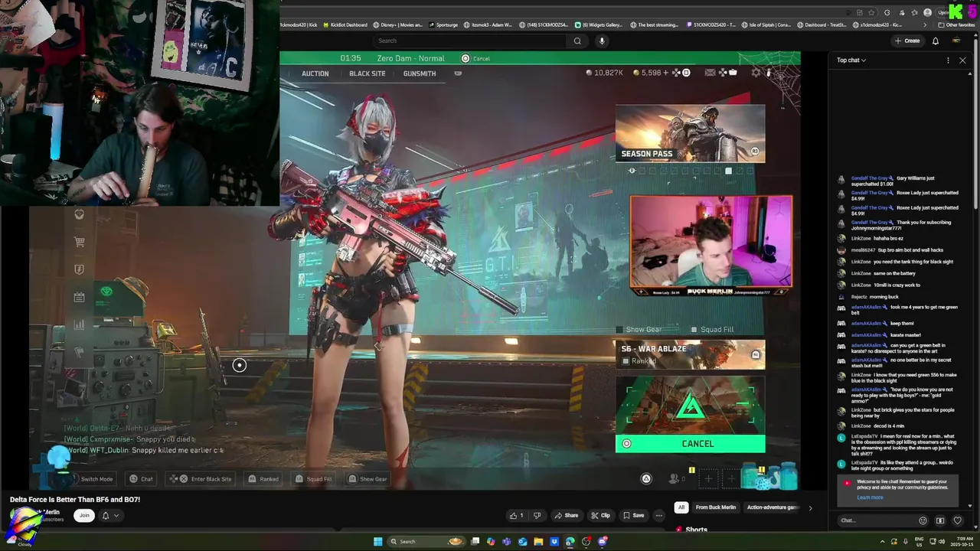Screen dimensions: 980x551
Task: Send a heart reaction in chat
Action: tap(957, 520)
